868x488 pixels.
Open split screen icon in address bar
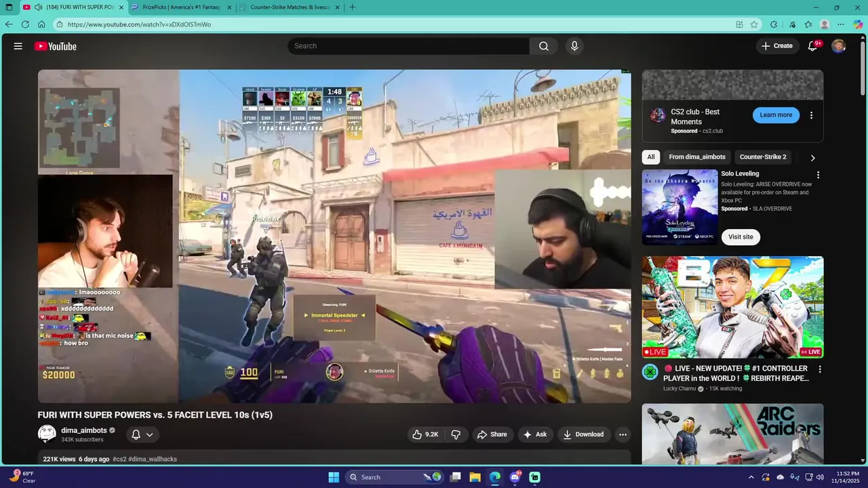point(740,24)
